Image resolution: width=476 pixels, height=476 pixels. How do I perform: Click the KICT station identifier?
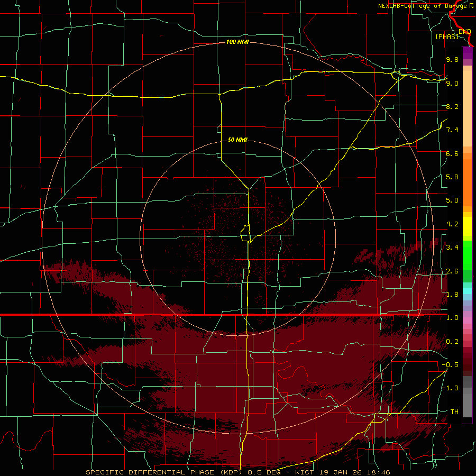[305, 472]
